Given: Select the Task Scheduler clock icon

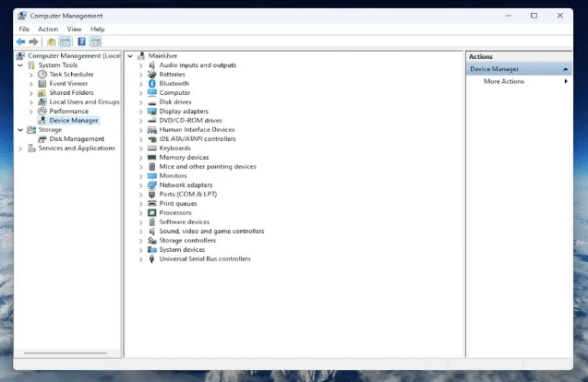Looking at the screenshot, I should 42,74.
